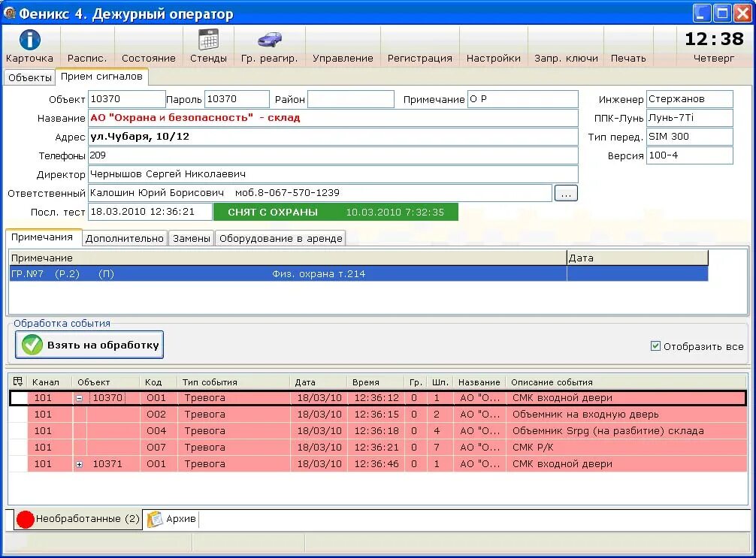The height and width of the screenshot is (558, 756).
Task: Expand the object 10371 tree node
Action: (80, 465)
